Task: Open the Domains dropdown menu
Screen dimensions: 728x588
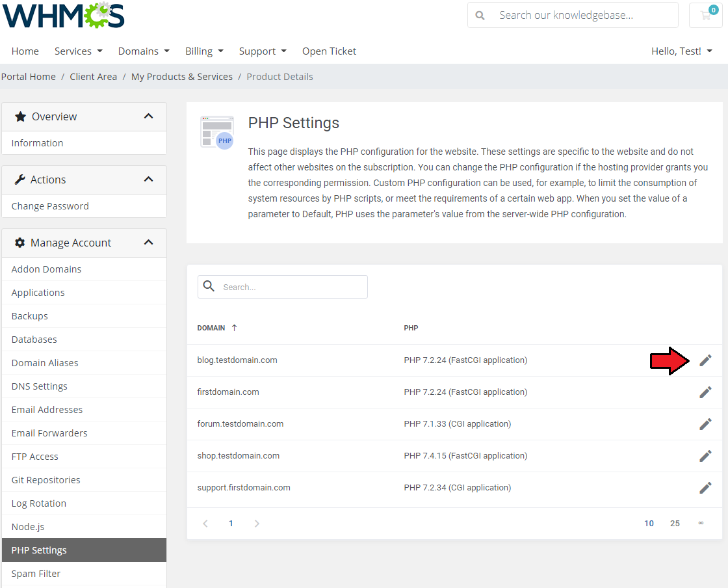Action: pyautogui.click(x=144, y=51)
